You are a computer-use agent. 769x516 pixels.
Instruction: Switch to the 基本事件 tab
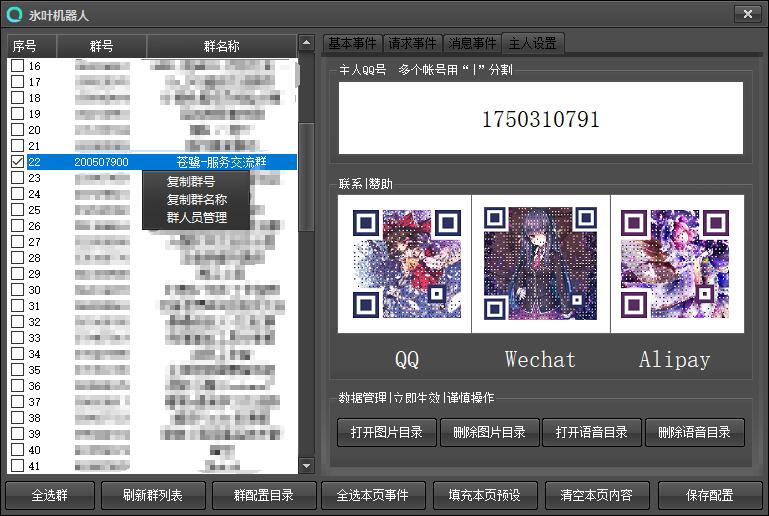[x=352, y=43]
